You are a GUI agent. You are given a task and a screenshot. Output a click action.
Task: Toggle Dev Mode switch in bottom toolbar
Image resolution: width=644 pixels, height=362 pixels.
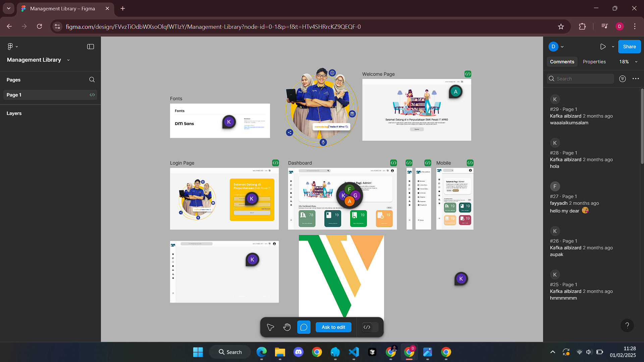[370, 327]
